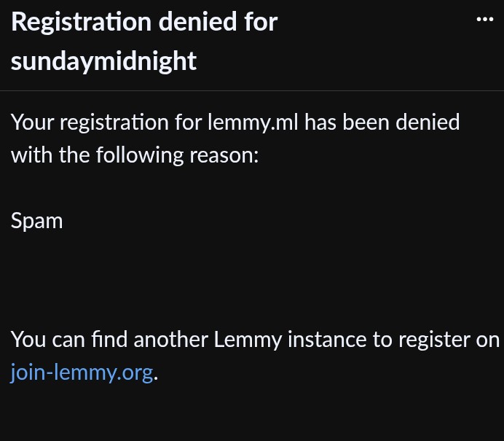The width and height of the screenshot is (504, 441).
Task: Click the 'Registration denied for' title text
Action: pyautogui.click(x=144, y=22)
